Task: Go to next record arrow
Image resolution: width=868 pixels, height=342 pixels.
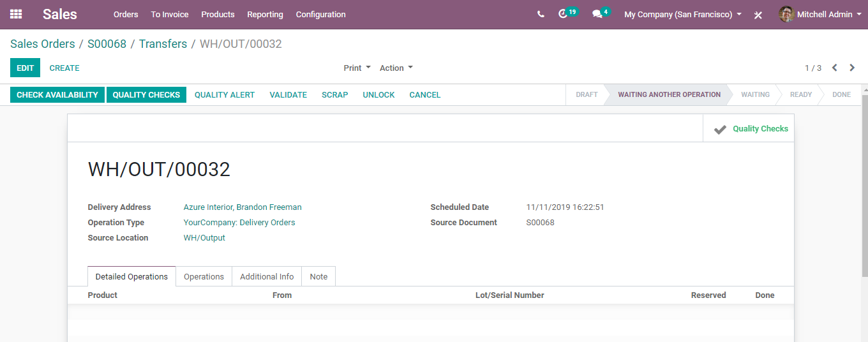Action: tap(852, 68)
